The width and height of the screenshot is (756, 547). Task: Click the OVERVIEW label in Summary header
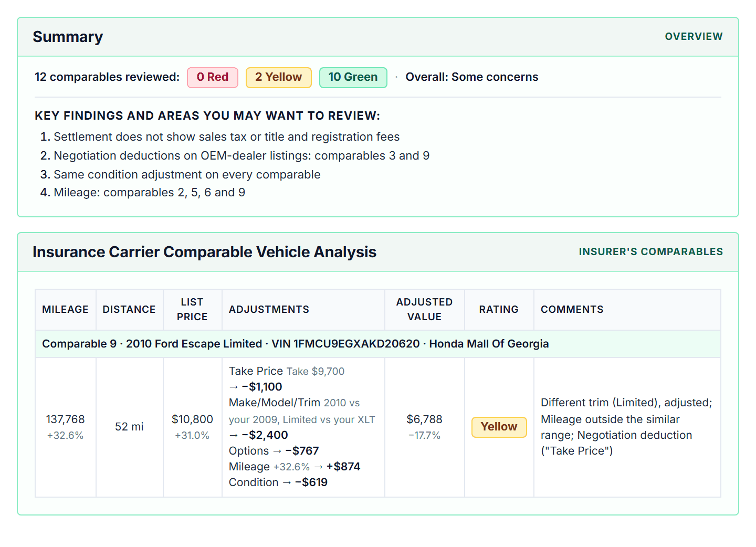coord(694,36)
